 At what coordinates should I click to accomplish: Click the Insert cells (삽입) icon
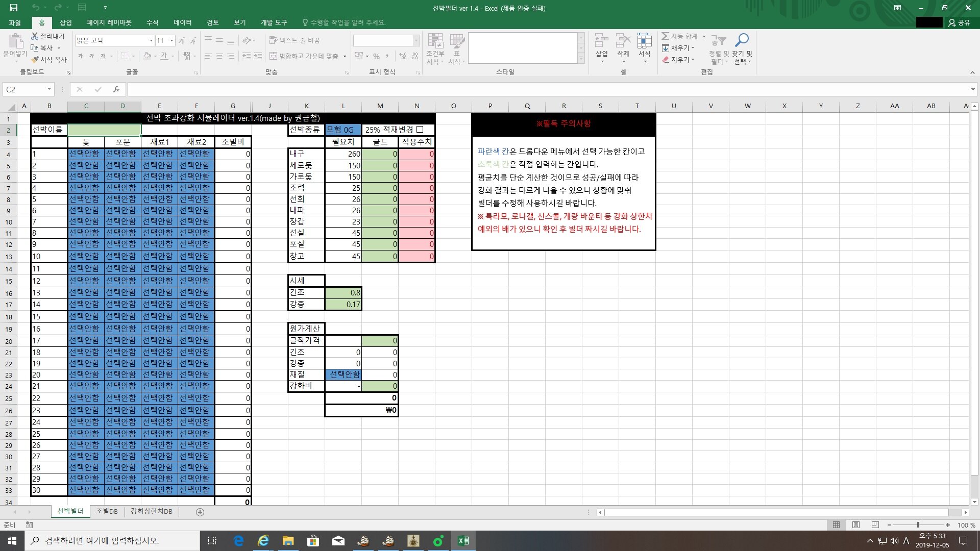pos(602,41)
